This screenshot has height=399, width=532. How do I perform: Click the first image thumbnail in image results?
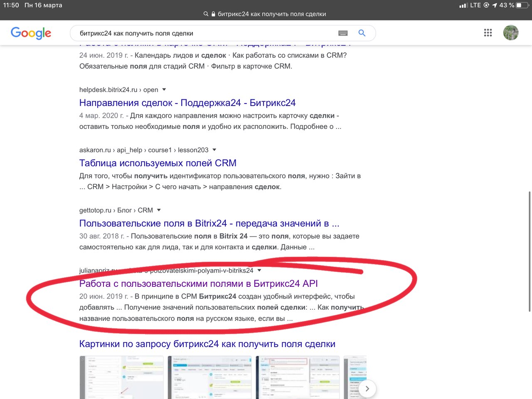click(121, 377)
